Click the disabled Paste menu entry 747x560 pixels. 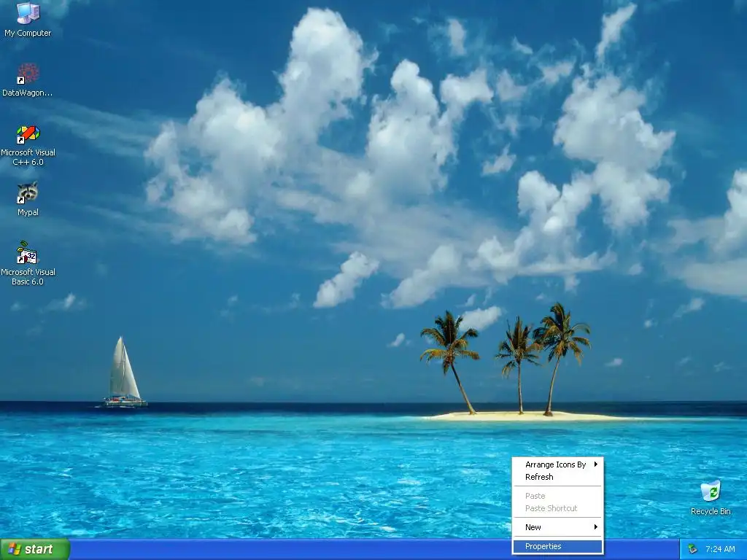[558, 496]
